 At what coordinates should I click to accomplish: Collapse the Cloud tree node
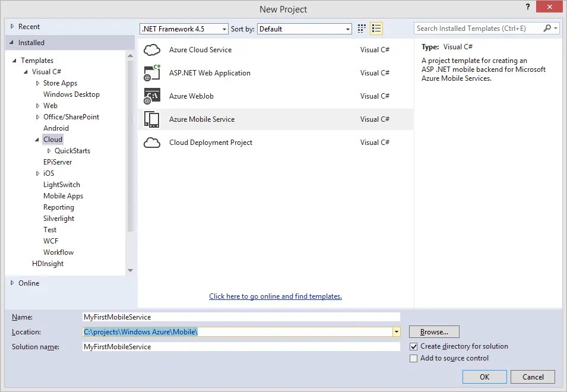pyautogui.click(x=37, y=140)
